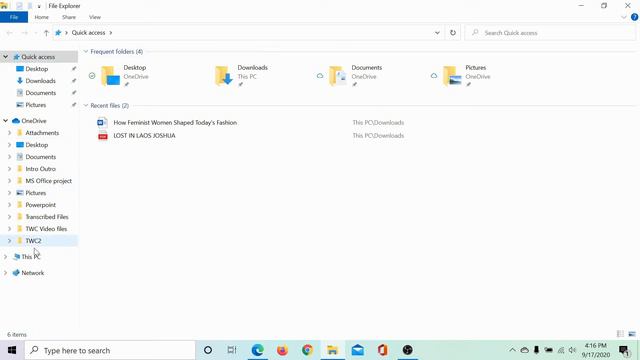Click Quick access in the address bar

point(89,33)
